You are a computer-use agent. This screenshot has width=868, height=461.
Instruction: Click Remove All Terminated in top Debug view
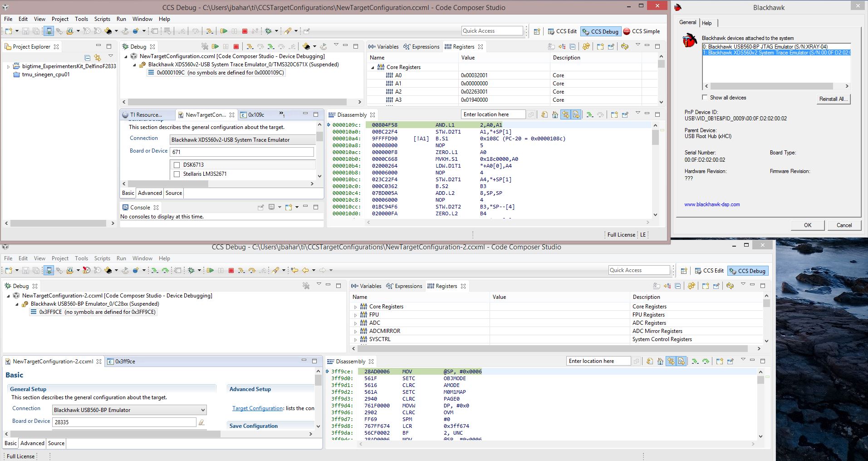click(205, 46)
